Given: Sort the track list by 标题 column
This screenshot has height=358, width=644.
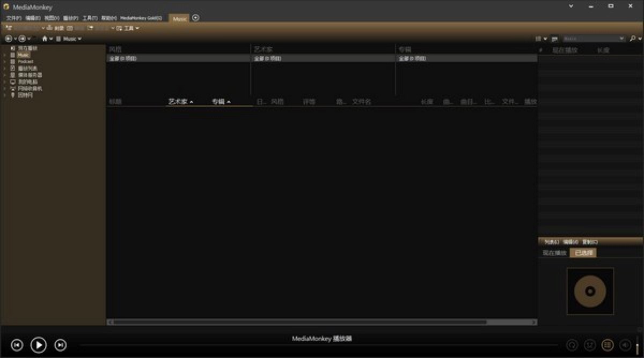Looking at the screenshot, I should pos(115,101).
